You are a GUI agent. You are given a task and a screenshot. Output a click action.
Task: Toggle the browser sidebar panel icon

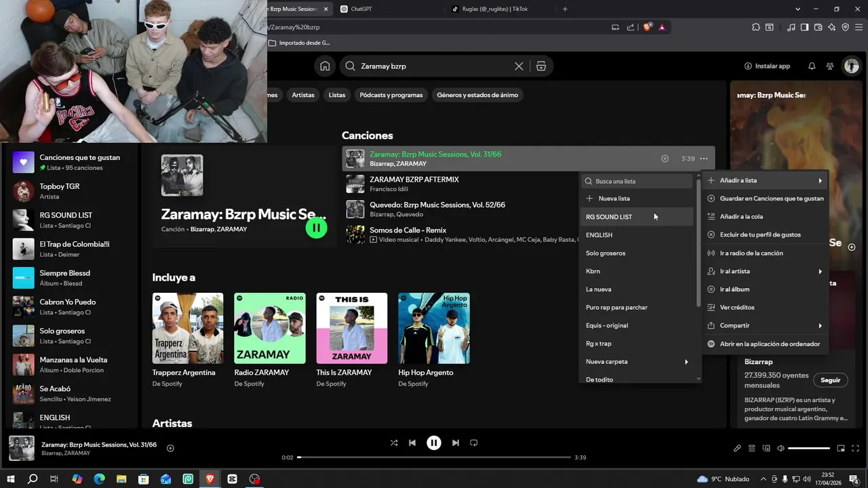(804, 27)
